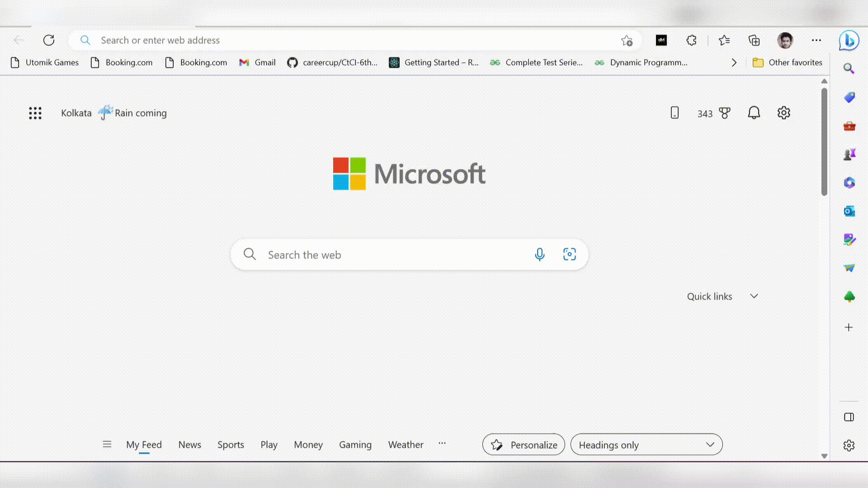Open the app launcher grid icon

point(35,113)
